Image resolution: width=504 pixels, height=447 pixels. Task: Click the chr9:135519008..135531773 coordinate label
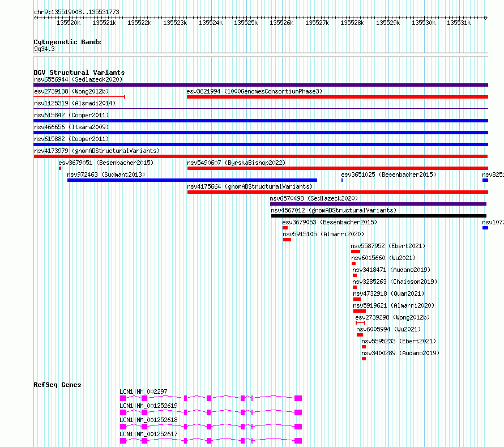point(76,12)
